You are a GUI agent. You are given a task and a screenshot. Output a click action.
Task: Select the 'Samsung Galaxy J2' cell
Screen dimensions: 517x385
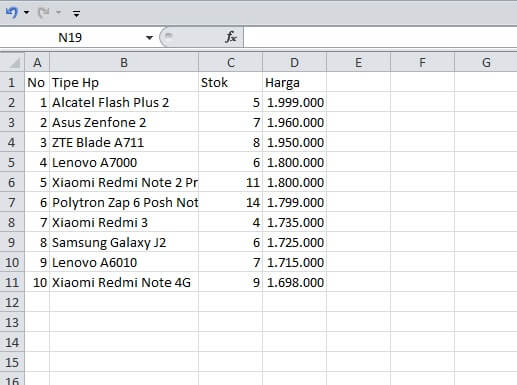coord(124,242)
